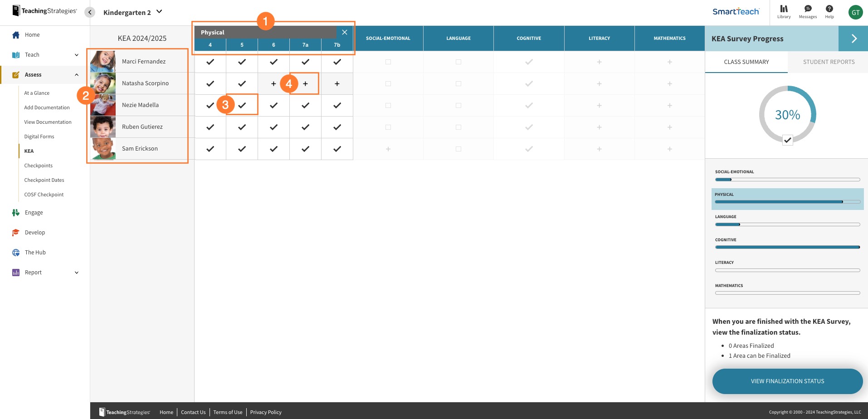This screenshot has width=868, height=419.
Task: Click the Physical progress bar
Action: [x=787, y=201]
